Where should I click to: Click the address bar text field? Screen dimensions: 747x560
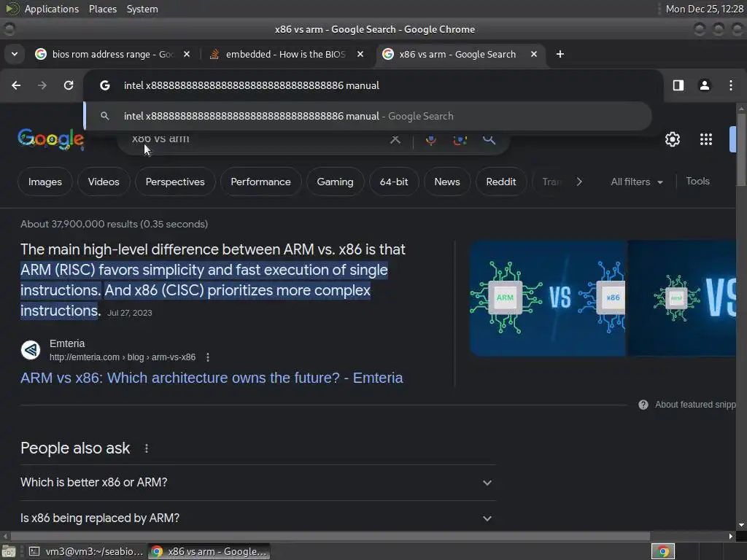[x=371, y=85]
